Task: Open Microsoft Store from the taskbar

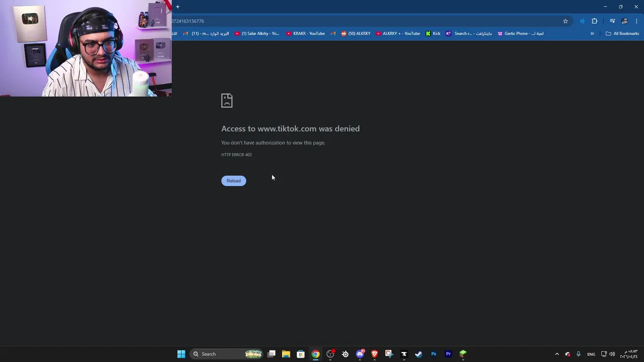Action: pos(300,354)
